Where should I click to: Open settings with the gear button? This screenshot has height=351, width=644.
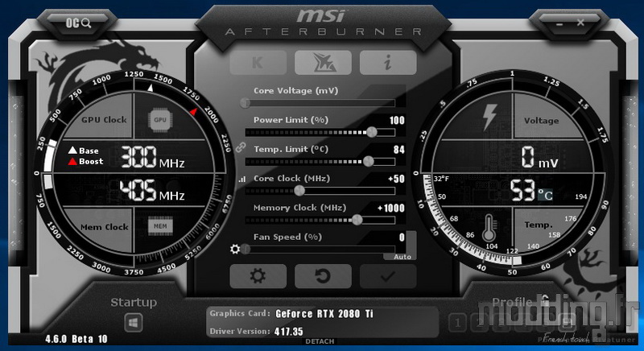coord(258,276)
